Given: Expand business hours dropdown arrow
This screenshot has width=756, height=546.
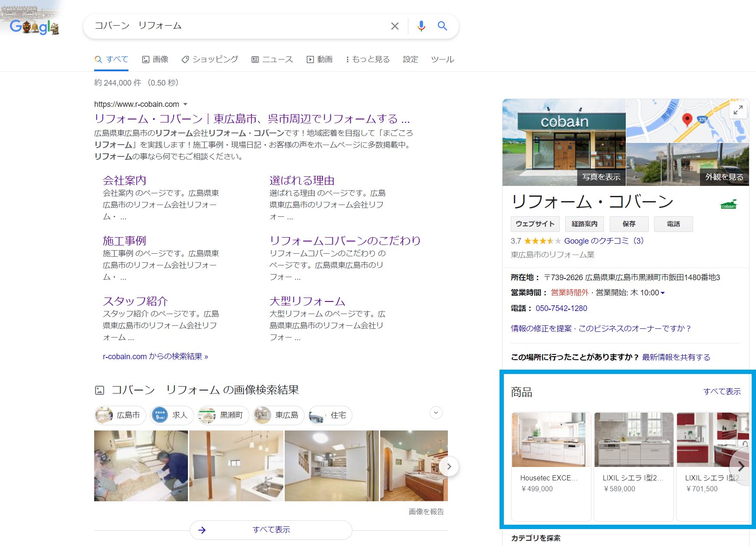Looking at the screenshot, I should [x=663, y=293].
